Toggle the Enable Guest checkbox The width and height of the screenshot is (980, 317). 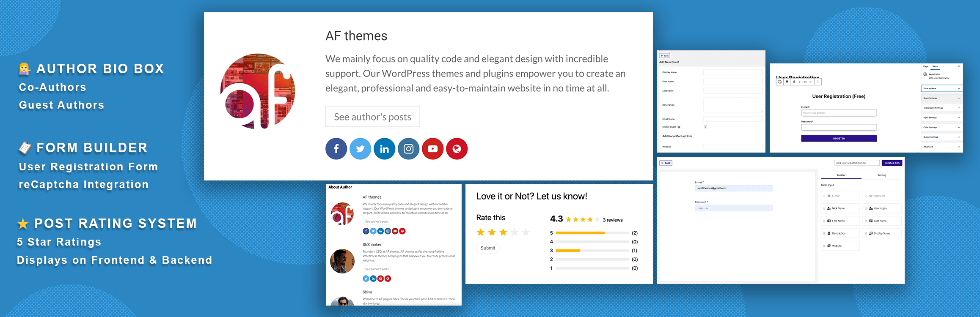pyautogui.click(x=705, y=126)
